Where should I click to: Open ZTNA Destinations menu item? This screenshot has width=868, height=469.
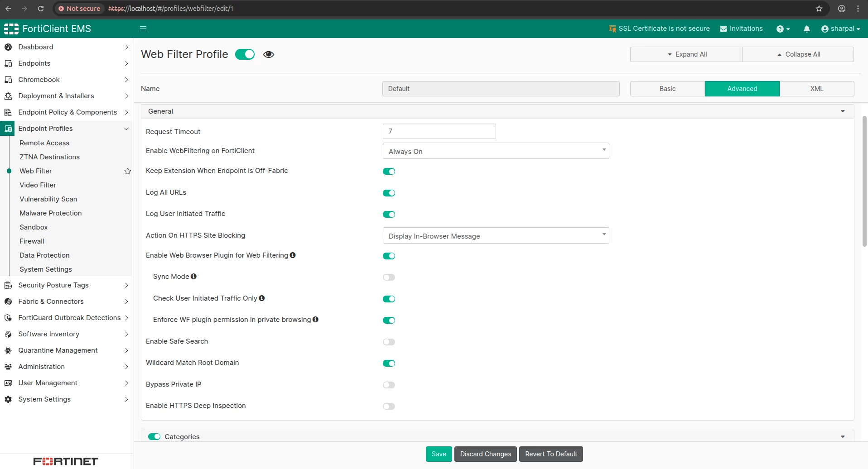click(49, 157)
